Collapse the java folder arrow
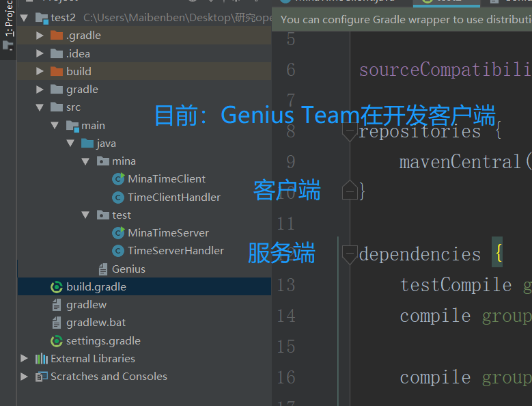The width and height of the screenshot is (532, 406). [x=70, y=143]
